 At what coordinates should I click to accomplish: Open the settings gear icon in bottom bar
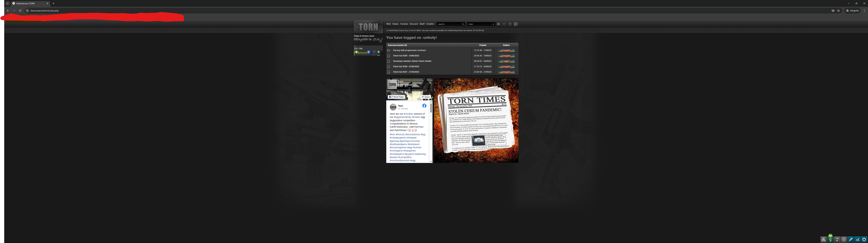point(864,240)
